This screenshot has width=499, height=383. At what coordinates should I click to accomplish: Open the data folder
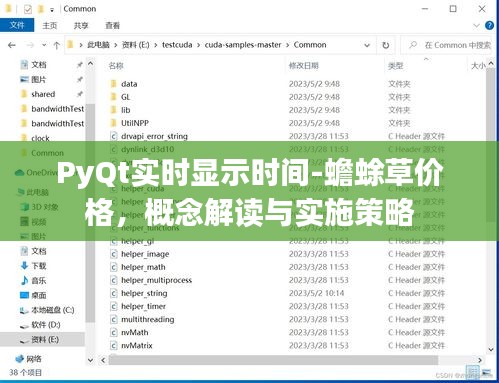(x=129, y=84)
